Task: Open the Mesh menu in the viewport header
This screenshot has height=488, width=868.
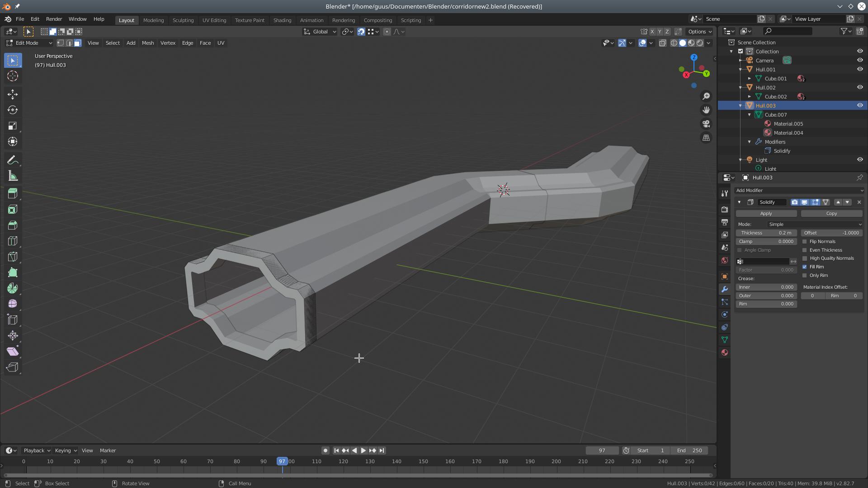Action: click(x=148, y=43)
